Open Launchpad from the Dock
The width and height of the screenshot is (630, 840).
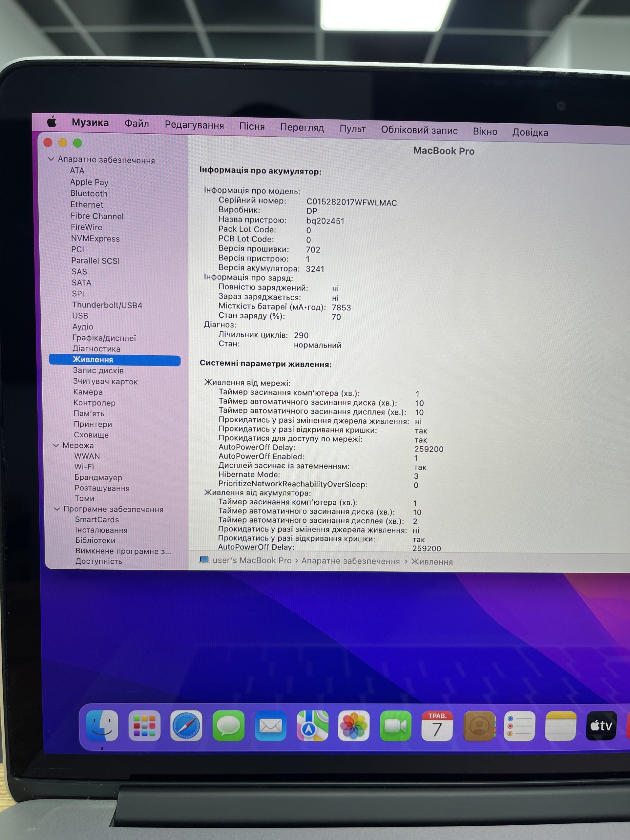(144, 726)
